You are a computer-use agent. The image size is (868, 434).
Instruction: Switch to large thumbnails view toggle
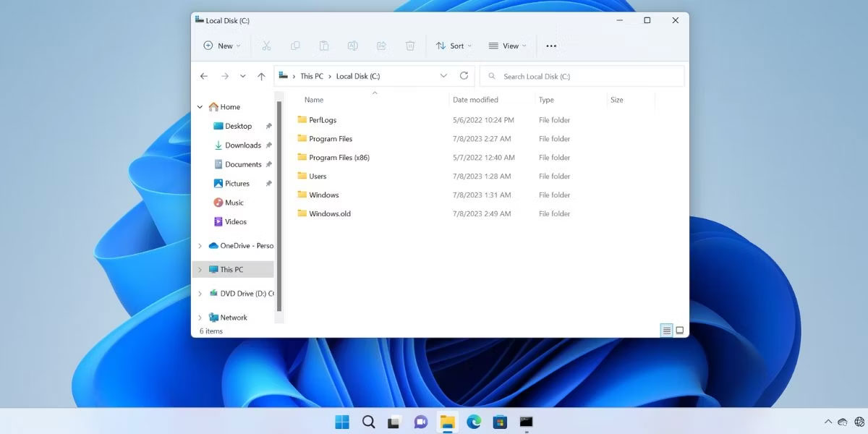[x=679, y=331]
